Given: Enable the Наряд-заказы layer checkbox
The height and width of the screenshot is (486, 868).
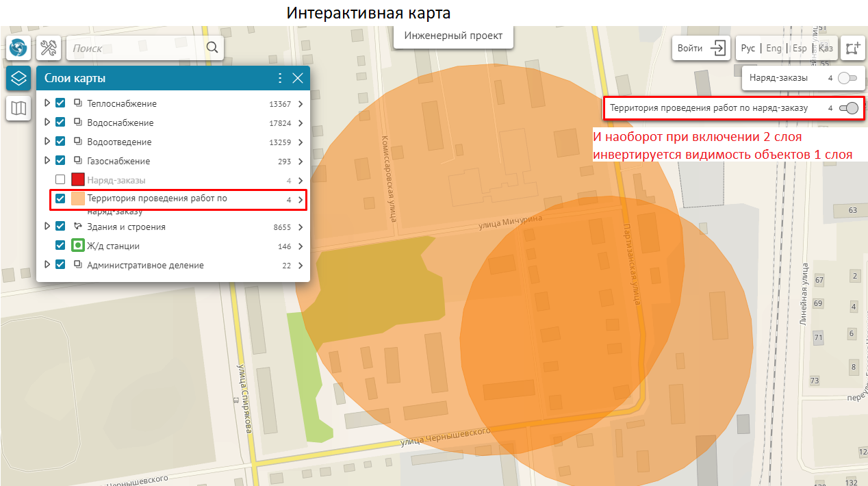Looking at the screenshot, I should (x=60, y=180).
